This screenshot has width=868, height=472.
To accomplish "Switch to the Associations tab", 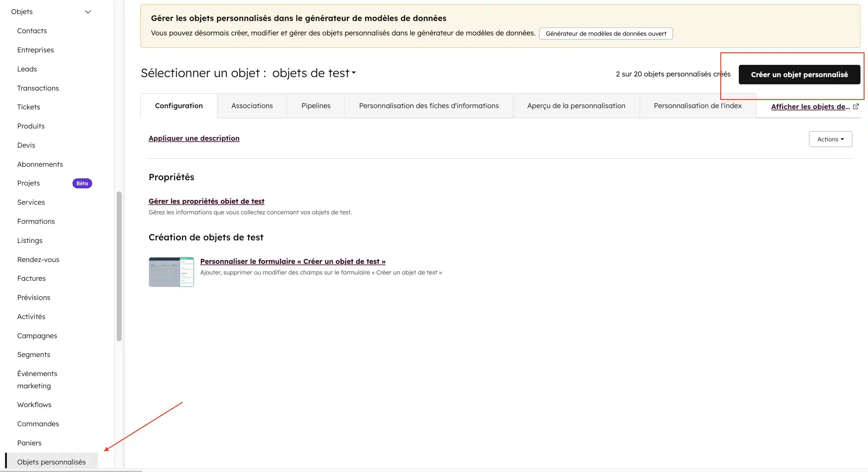I will tap(252, 106).
